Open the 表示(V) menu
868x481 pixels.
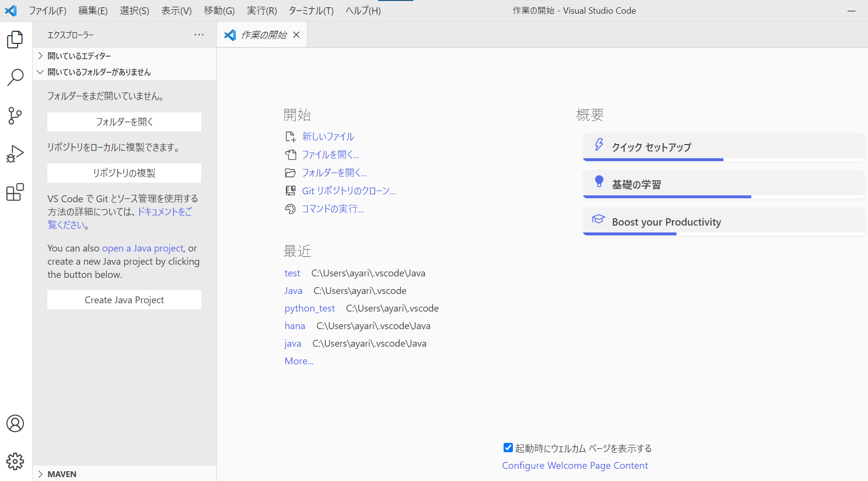click(x=176, y=11)
